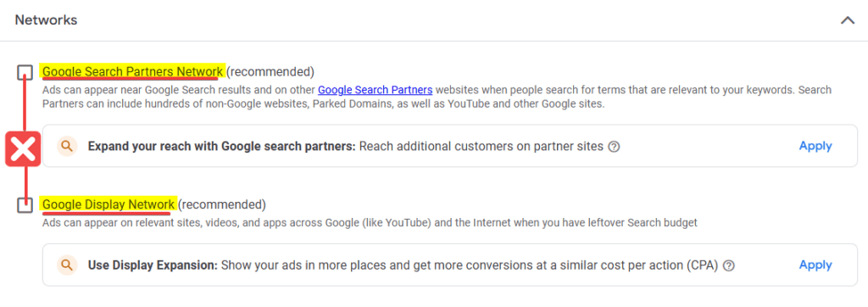Viewport: 868px width, 307px height.
Task: Apply the Display Expansion recommendation
Action: tap(815, 265)
